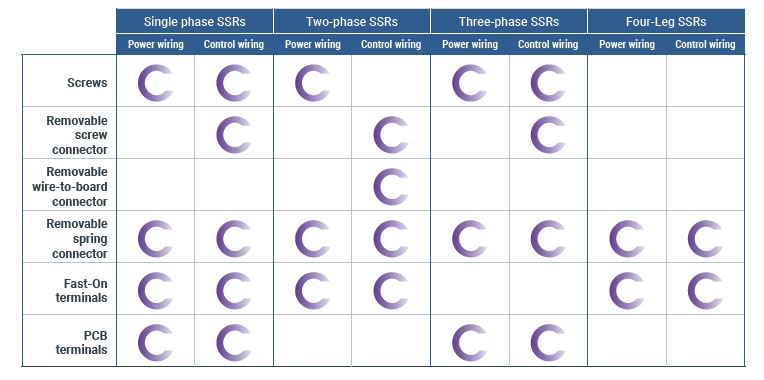
Task: Select Removable screw connector icon for Two-phase Control wiring
Action: 391,135
